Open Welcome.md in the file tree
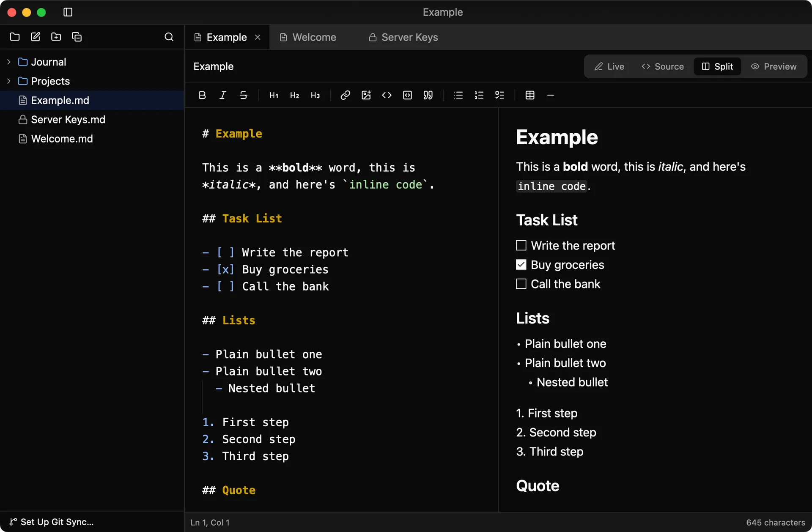812x532 pixels. [x=92, y=139]
